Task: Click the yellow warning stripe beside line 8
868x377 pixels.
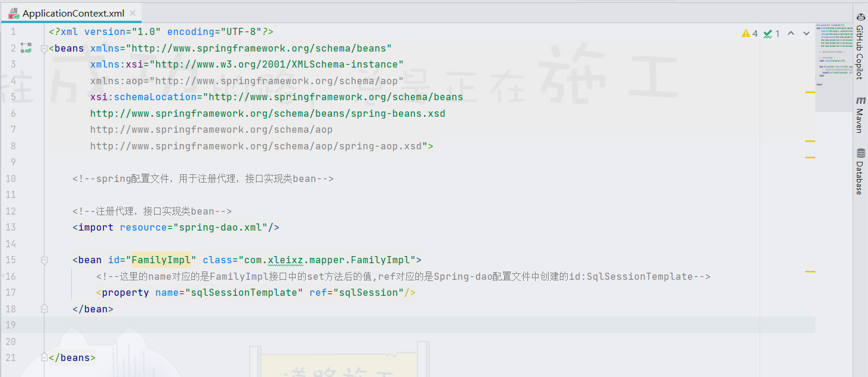Action: pyautogui.click(x=810, y=141)
